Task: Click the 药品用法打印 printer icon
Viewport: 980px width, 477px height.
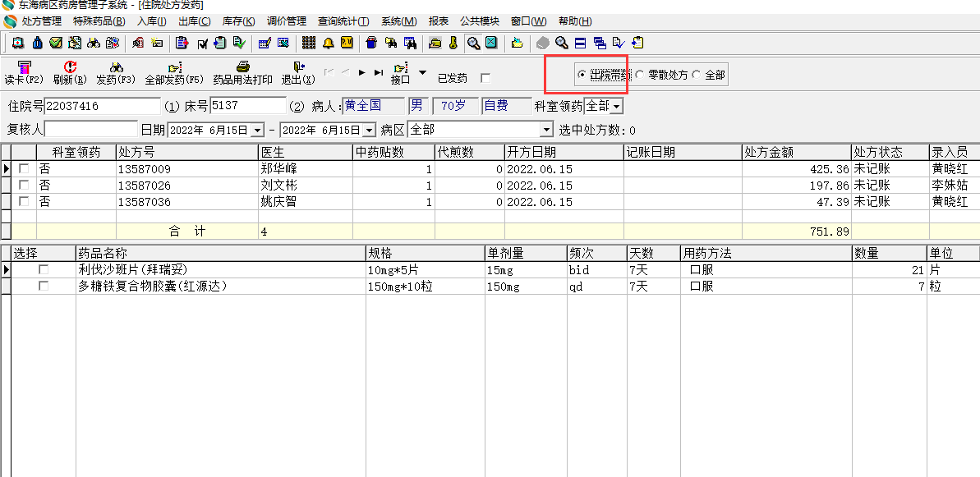Action: click(x=242, y=68)
